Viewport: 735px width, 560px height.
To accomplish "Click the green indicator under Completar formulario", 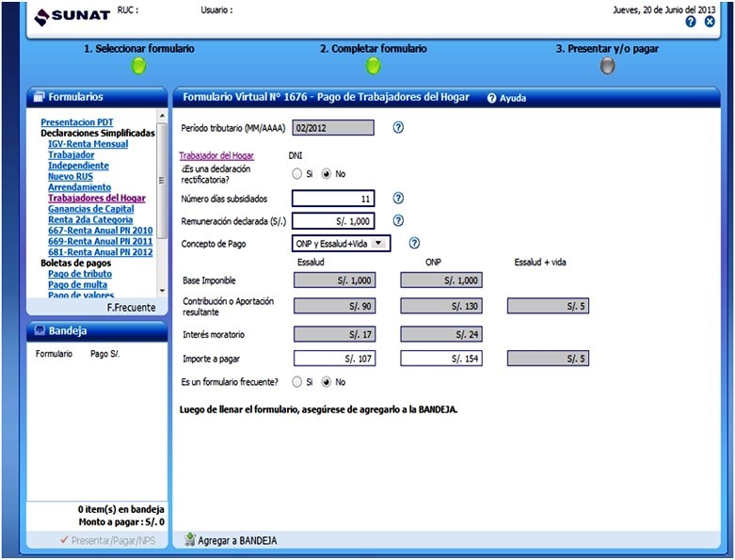I will (373, 66).
